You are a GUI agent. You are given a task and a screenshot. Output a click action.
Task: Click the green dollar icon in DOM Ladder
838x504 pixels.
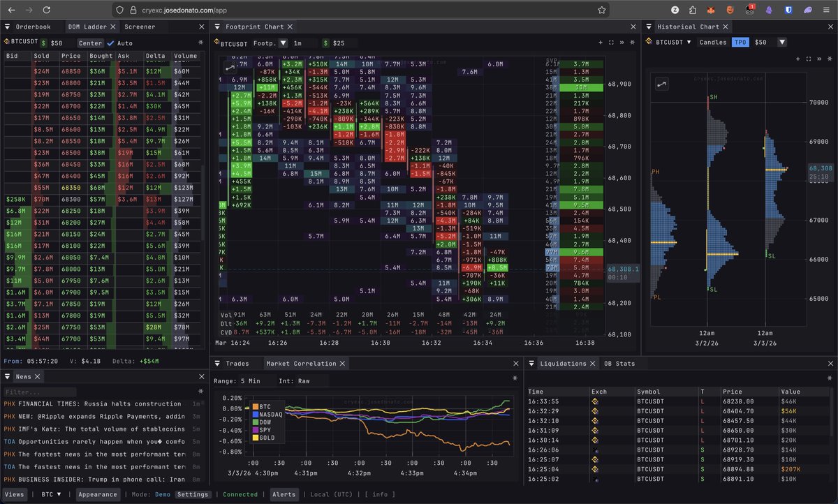(x=43, y=43)
